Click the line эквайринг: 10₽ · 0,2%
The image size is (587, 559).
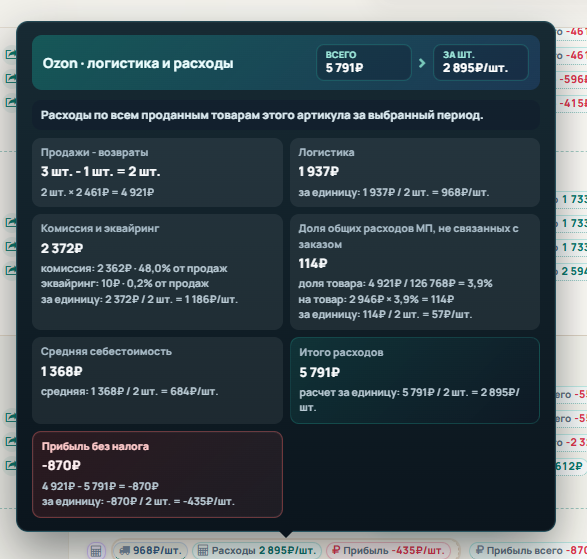[125, 283]
